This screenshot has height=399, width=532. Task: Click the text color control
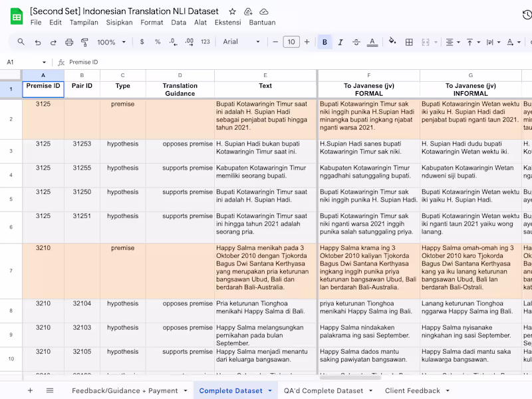coord(372,42)
